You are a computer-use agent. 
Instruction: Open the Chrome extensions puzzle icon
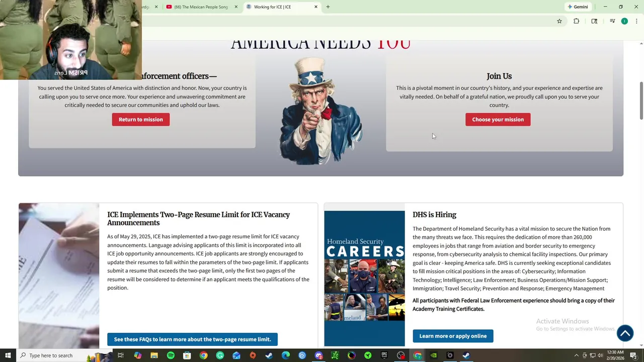point(577,21)
